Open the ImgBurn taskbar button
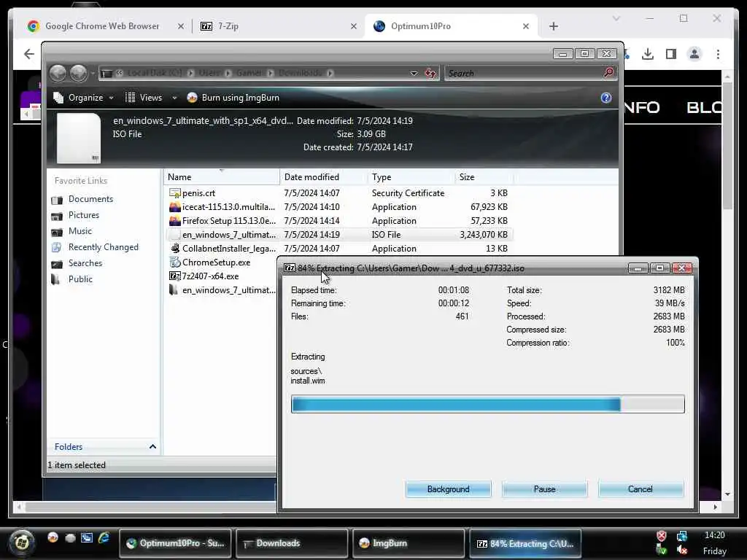Viewport: 747px width, 560px height. [x=409, y=542]
